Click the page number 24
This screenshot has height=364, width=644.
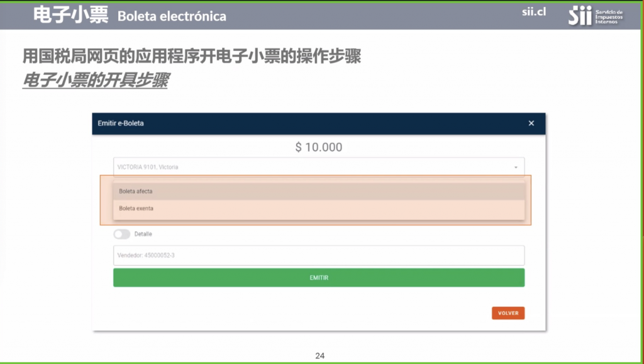(x=320, y=356)
